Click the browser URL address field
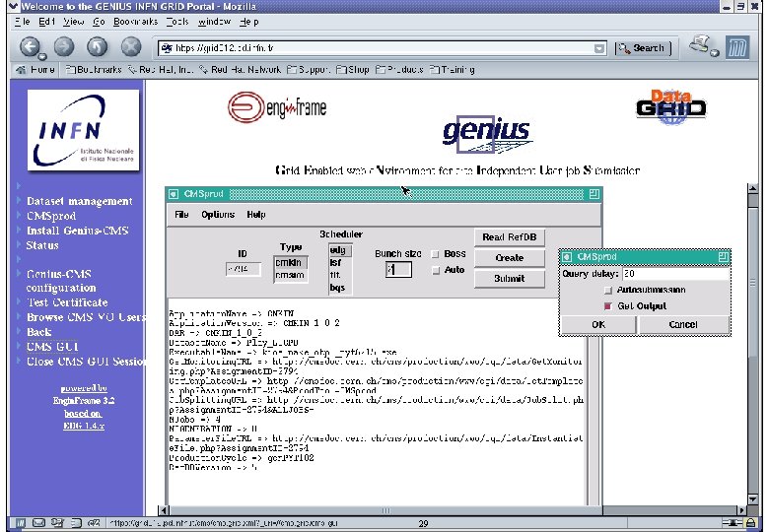The height and width of the screenshot is (532, 769). (x=378, y=48)
